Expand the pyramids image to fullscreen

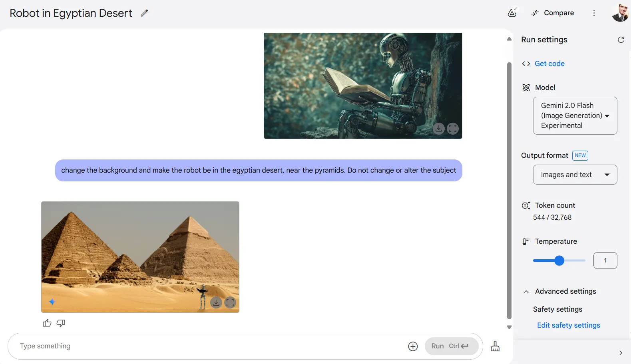tap(230, 302)
